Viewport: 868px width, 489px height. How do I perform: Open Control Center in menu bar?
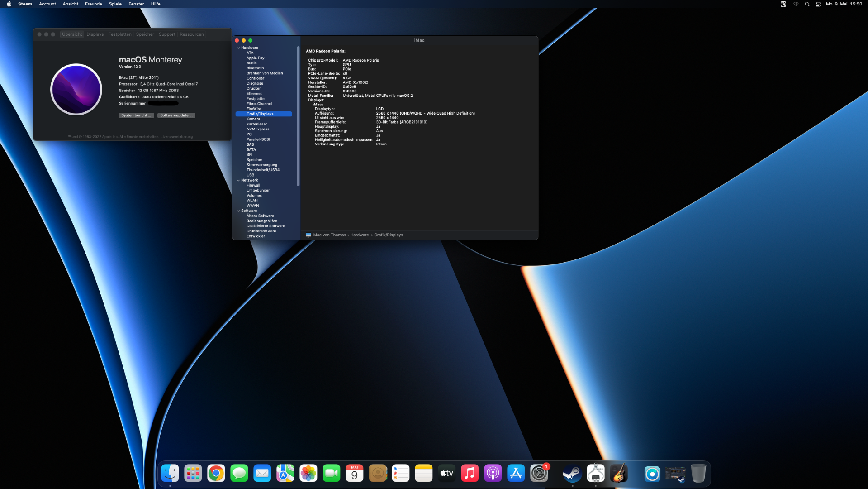(x=818, y=4)
